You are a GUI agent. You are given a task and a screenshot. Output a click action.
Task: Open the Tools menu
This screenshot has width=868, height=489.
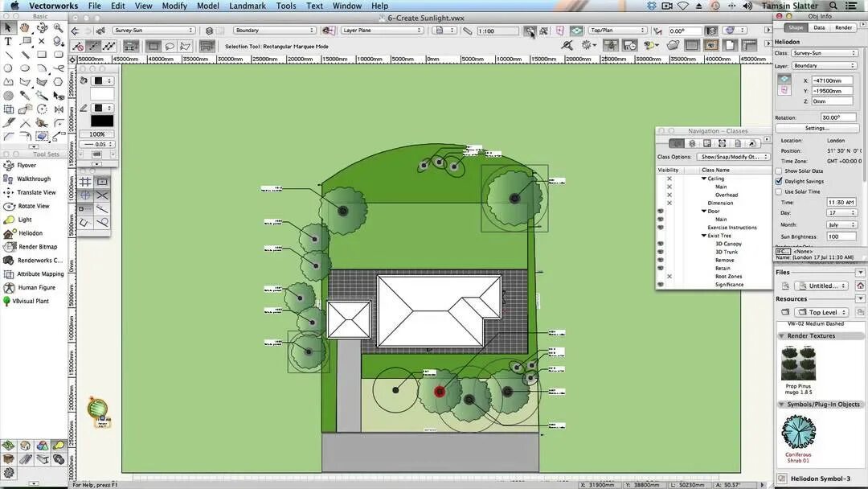coord(286,6)
